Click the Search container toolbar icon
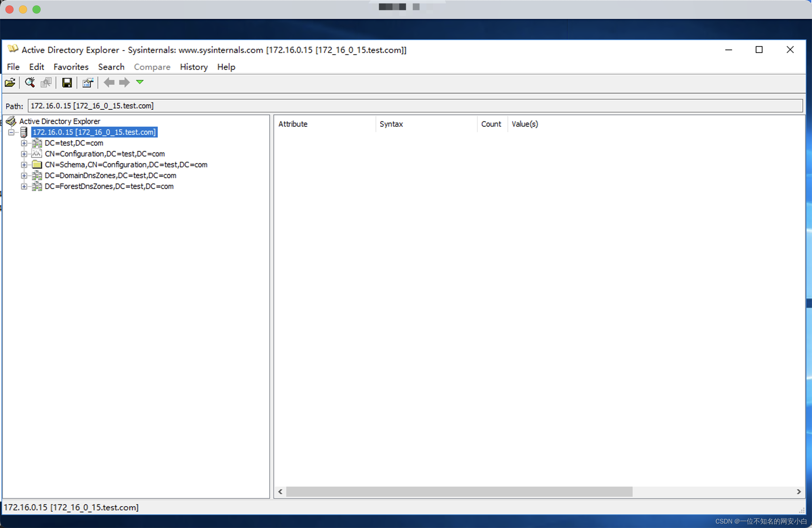The width and height of the screenshot is (812, 528). pyautogui.click(x=30, y=83)
